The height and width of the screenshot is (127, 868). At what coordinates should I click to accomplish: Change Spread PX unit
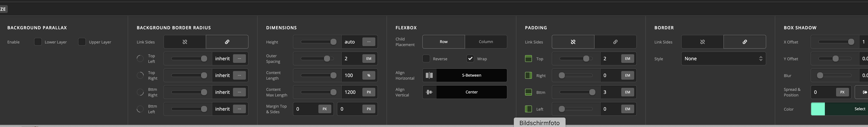tap(842, 92)
